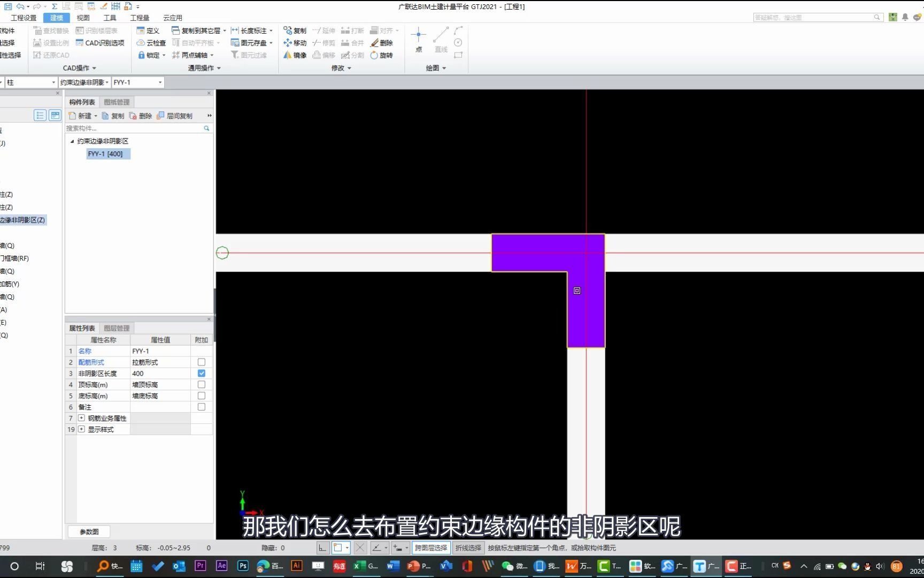This screenshot has height=578, width=924.
Task: Click the 复制 copy tool in 修改 group
Action: click(295, 31)
